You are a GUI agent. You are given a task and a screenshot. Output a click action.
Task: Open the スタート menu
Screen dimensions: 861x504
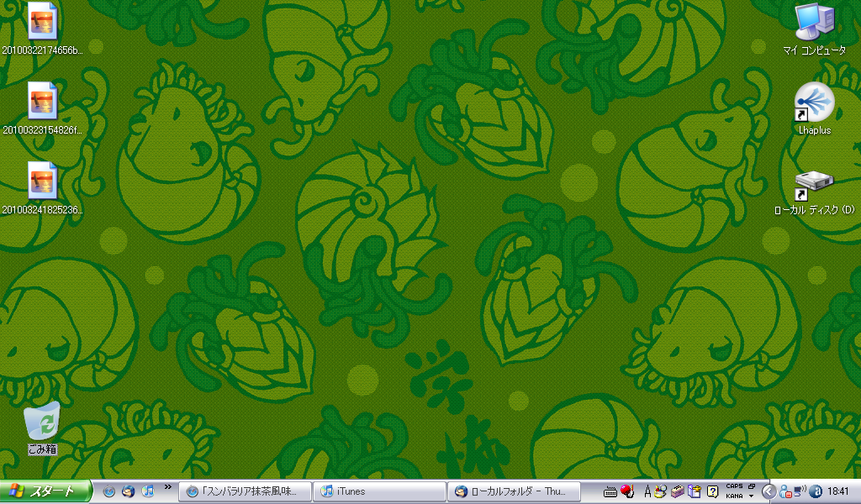[45, 491]
